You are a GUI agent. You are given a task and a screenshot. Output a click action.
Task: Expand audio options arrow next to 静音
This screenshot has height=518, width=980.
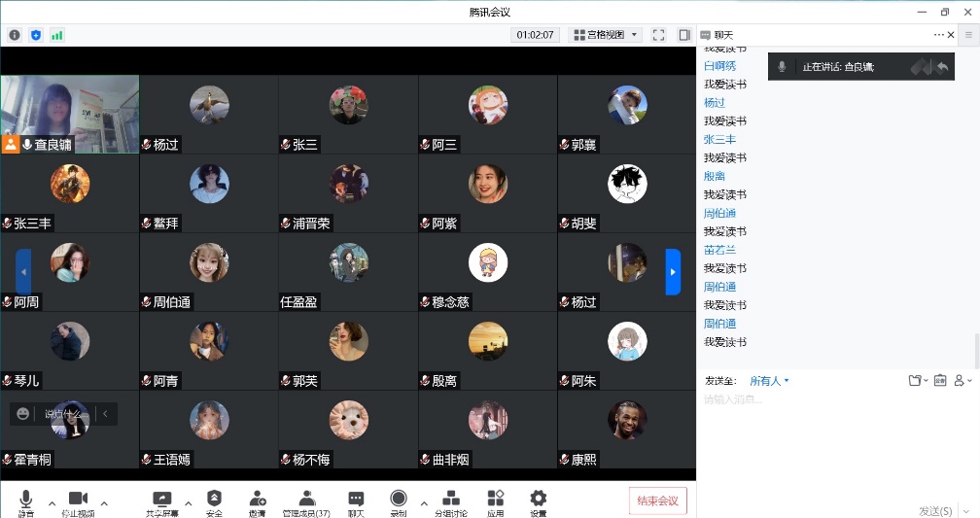52,502
